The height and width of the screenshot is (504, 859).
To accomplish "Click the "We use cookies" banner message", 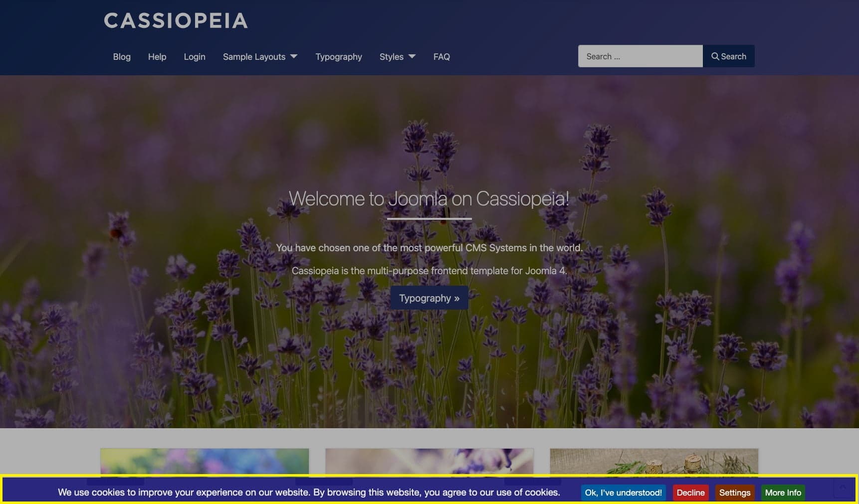I will click(309, 493).
